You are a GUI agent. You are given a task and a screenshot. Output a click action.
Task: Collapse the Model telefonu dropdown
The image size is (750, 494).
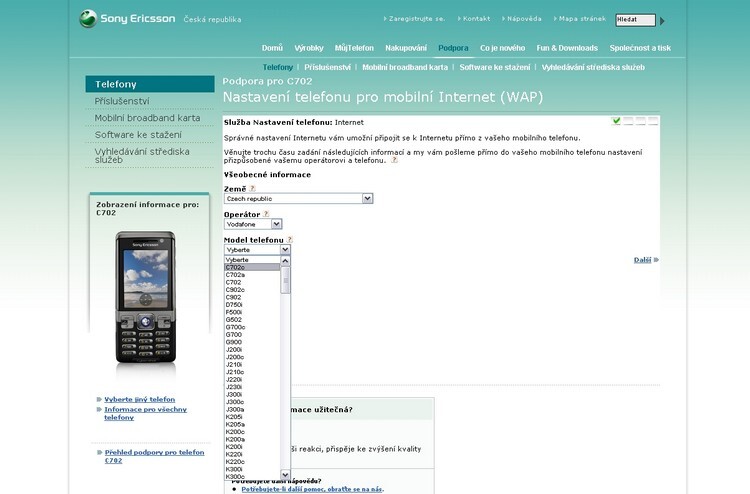point(285,250)
